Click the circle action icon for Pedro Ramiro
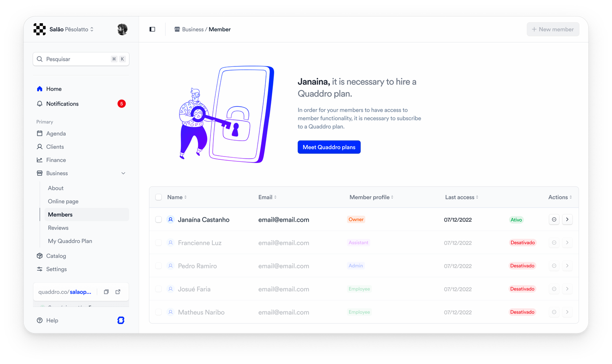 tap(554, 266)
